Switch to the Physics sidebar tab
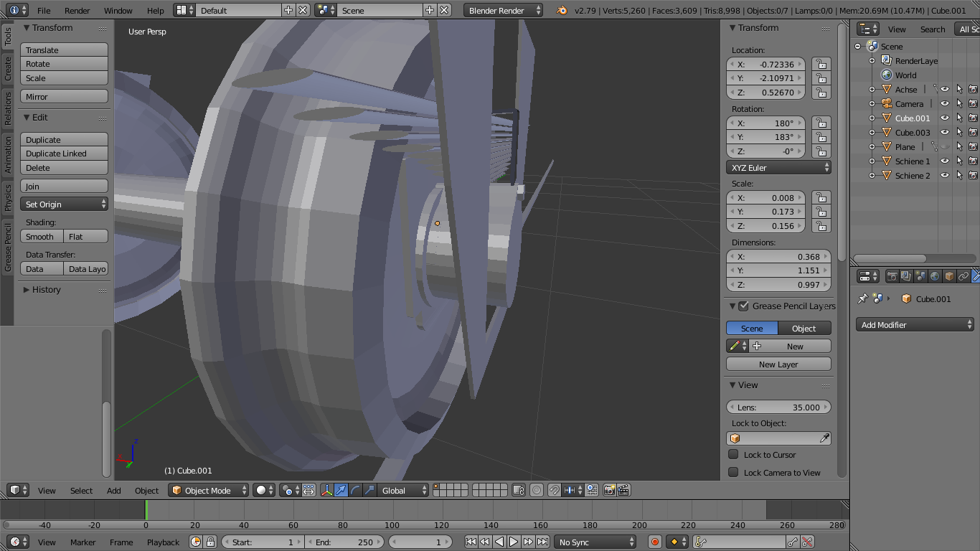The width and height of the screenshot is (980, 551). [x=7, y=197]
